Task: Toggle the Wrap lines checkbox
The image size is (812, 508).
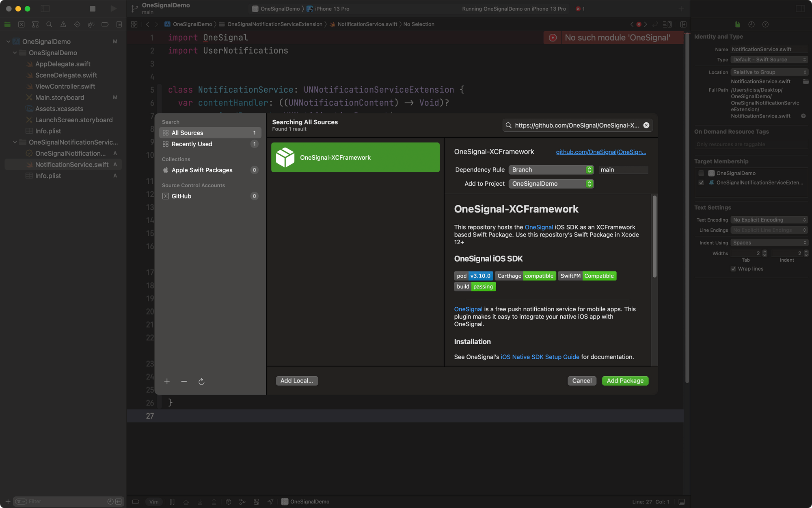Action: click(733, 269)
